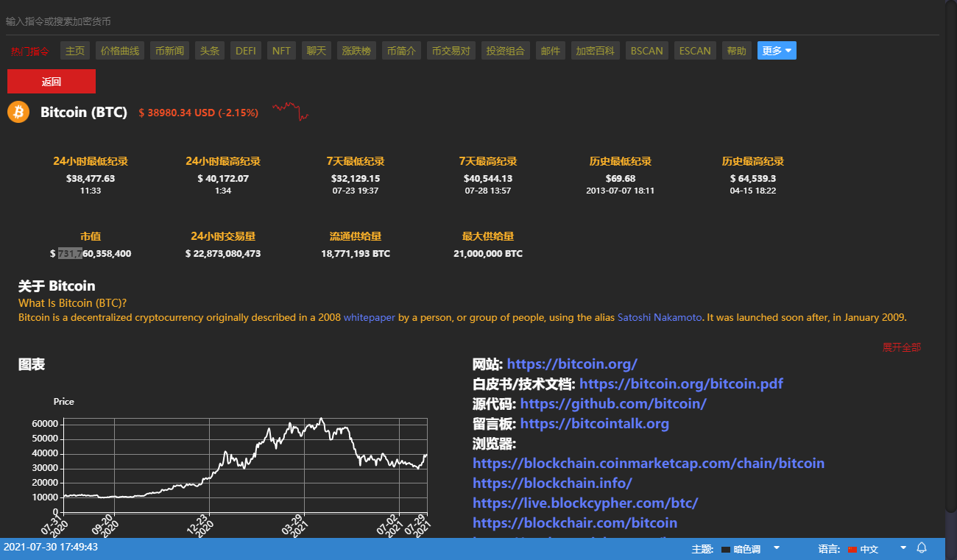This screenshot has height=560, width=957.
Task: Click the $ 38980.34 USD price text
Action: (x=199, y=113)
